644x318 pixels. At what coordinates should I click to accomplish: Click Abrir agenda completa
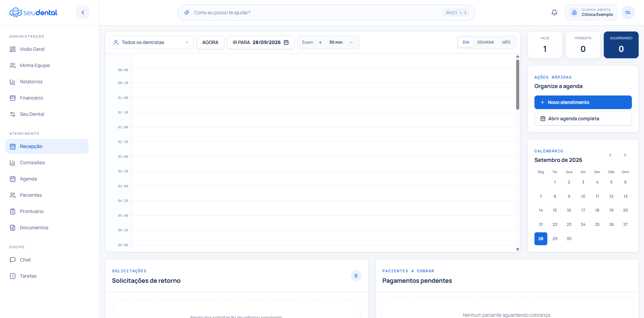(x=583, y=119)
